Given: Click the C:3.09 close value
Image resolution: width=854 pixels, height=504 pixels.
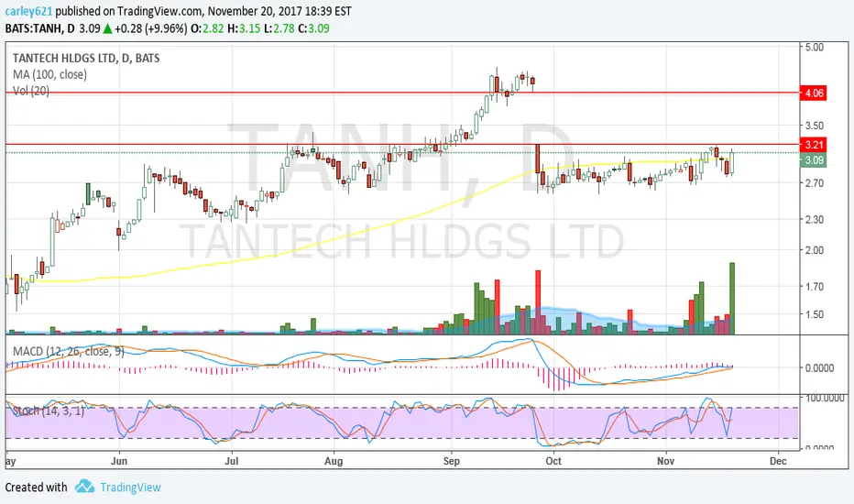Looking at the screenshot, I should point(313,28).
